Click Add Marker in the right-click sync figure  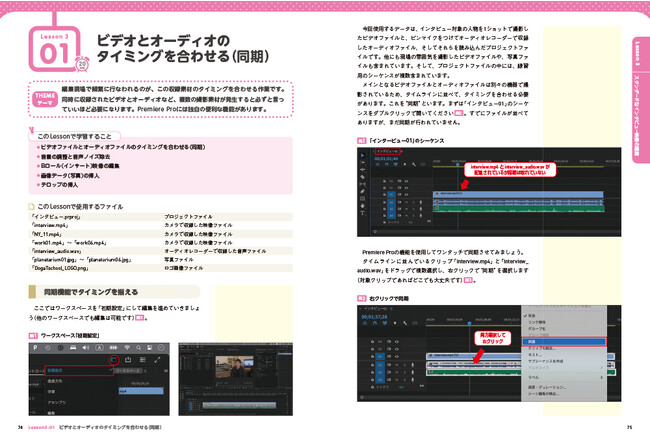(x=395, y=323)
